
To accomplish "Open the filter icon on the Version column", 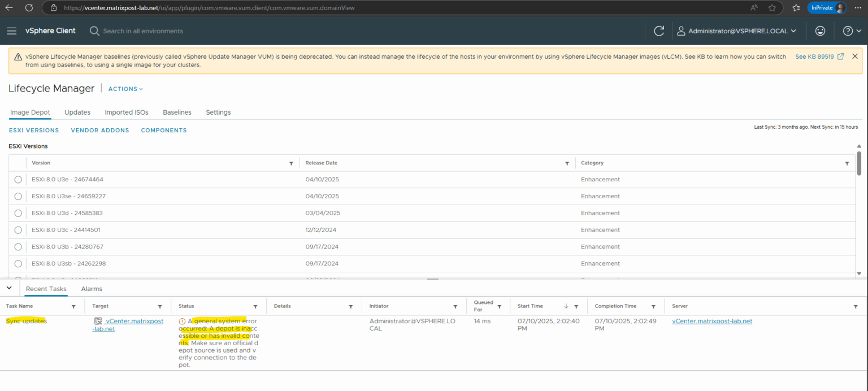I will point(291,163).
